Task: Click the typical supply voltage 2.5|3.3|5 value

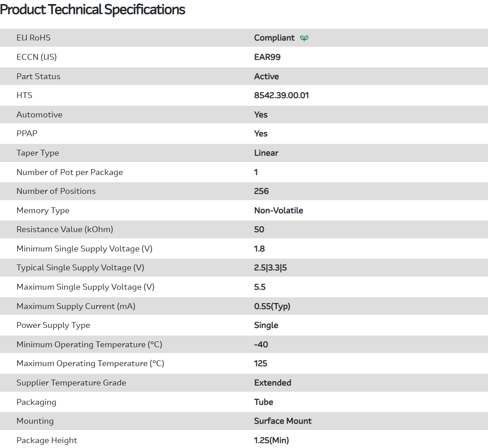Action: (270, 268)
